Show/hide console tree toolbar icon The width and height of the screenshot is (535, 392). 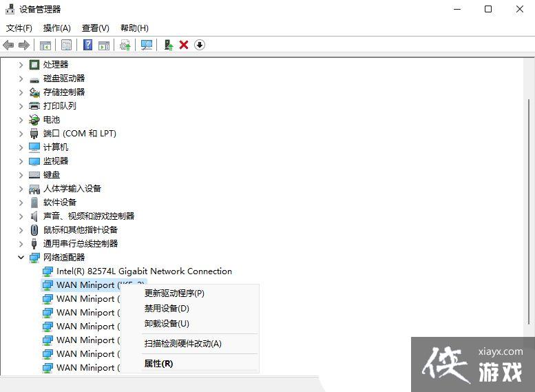[x=45, y=45]
